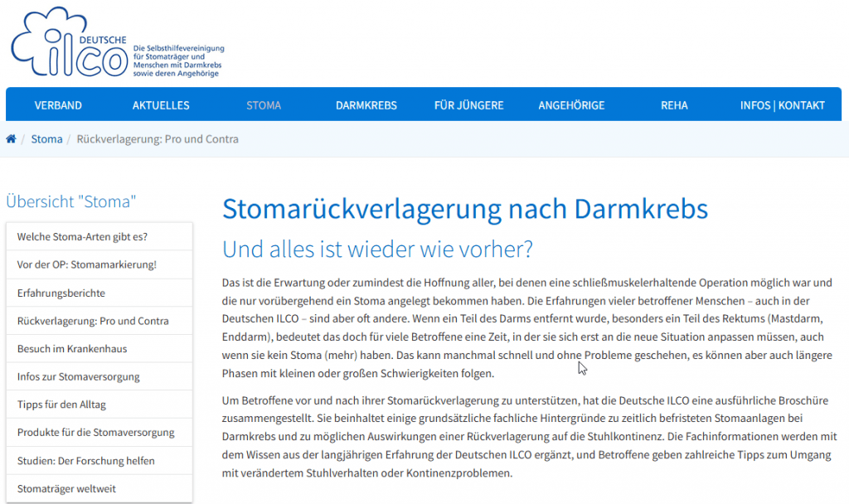This screenshot has width=849, height=504.
Task: Click the home icon in breadcrumb
Action: pyautogui.click(x=12, y=139)
